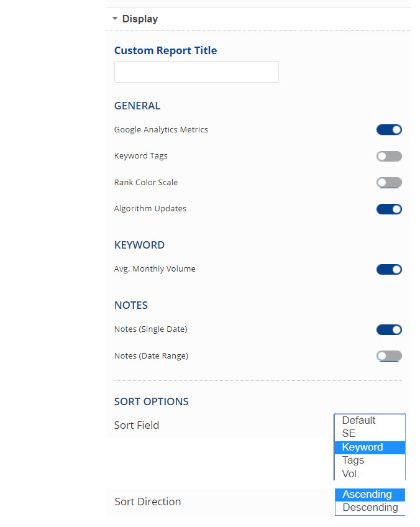The width and height of the screenshot is (420, 527).
Task: Select Keyword sort field option
Action: [x=369, y=447]
